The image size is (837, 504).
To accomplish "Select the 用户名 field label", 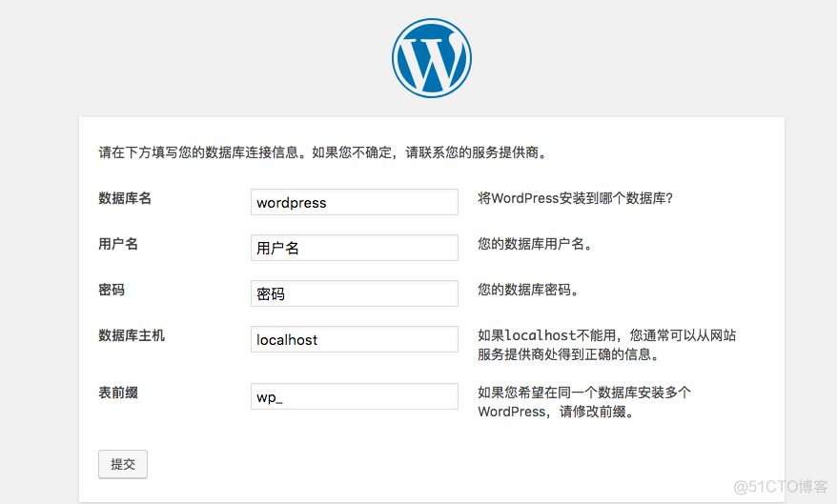I will pos(118,244).
